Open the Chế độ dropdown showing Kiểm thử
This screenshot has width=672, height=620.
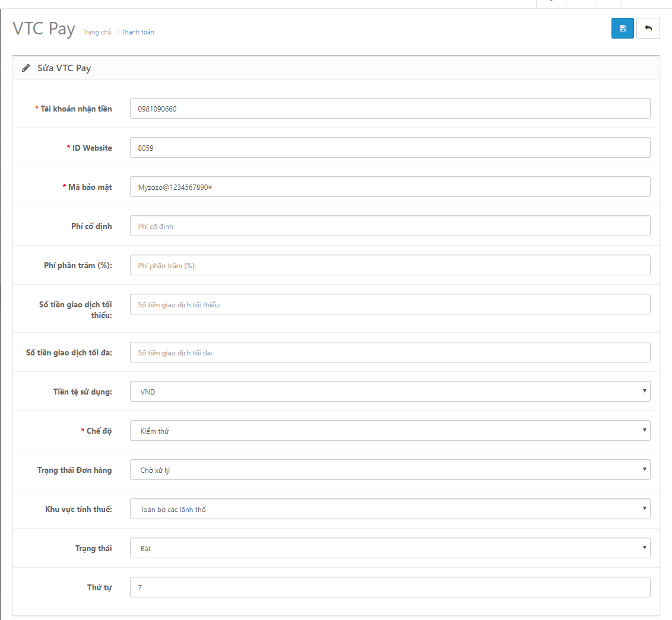click(390, 431)
